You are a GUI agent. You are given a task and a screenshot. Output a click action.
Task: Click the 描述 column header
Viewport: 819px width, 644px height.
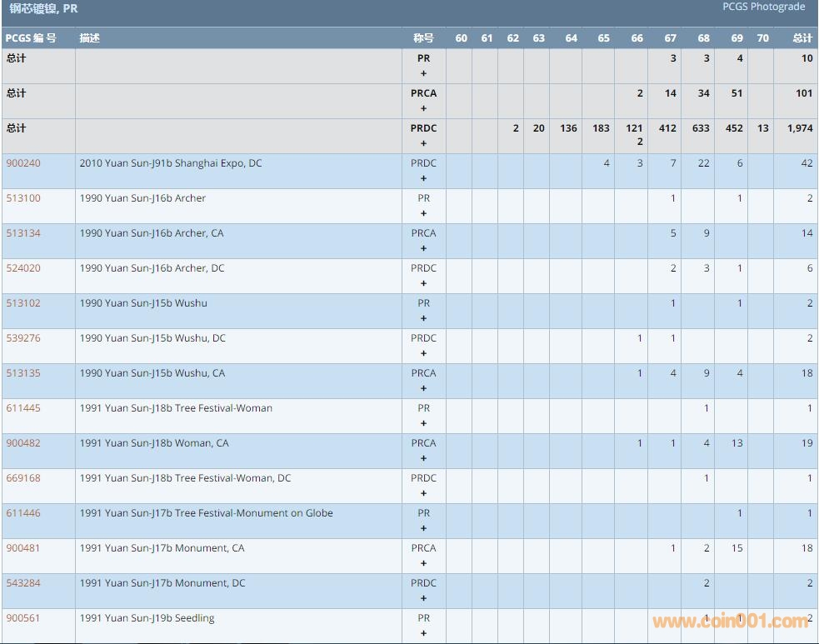89,38
